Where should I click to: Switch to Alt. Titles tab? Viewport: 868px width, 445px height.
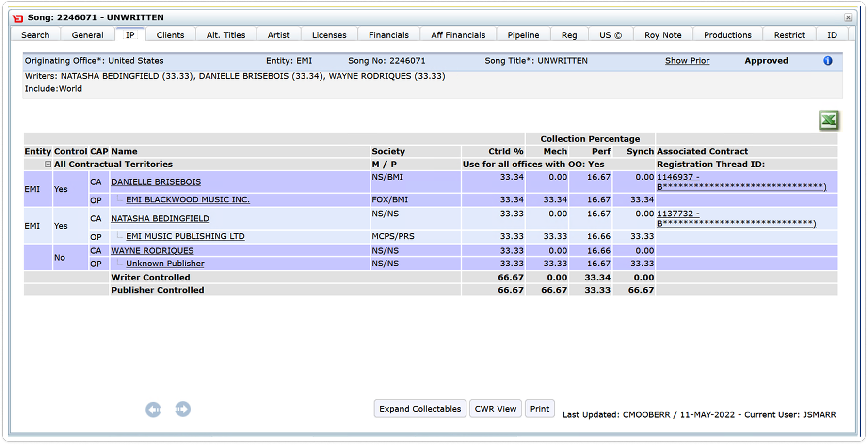[226, 35]
